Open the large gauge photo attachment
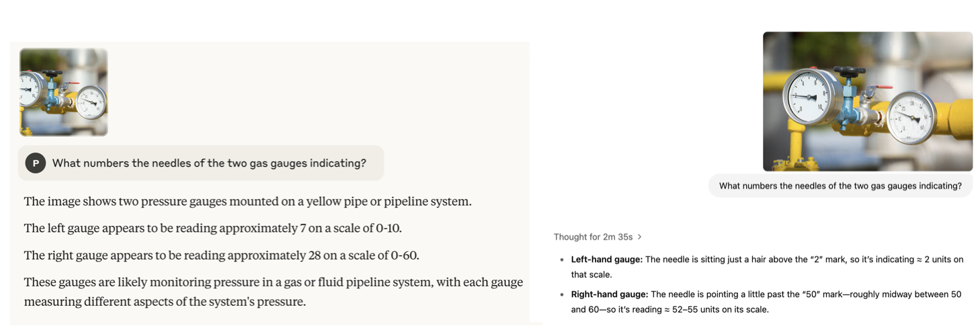The width and height of the screenshot is (980, 328). point(867,101)
